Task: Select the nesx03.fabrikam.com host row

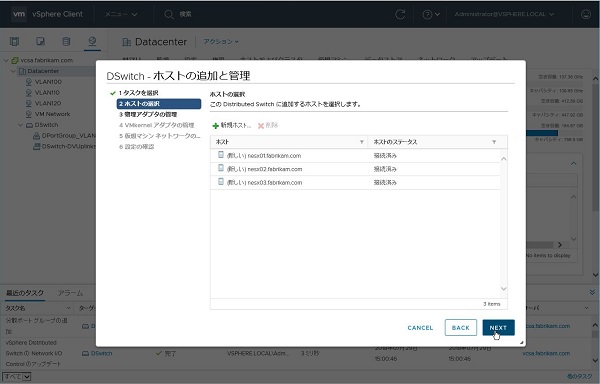Action: 355,182
